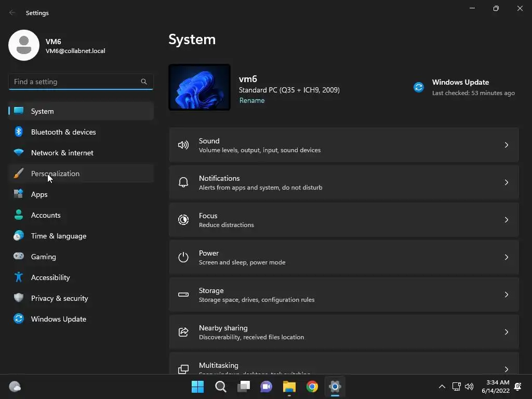Screen dimensions: 532x399
Task: Click the Network wifi icon in sidebar
Action: click(19, 152)
